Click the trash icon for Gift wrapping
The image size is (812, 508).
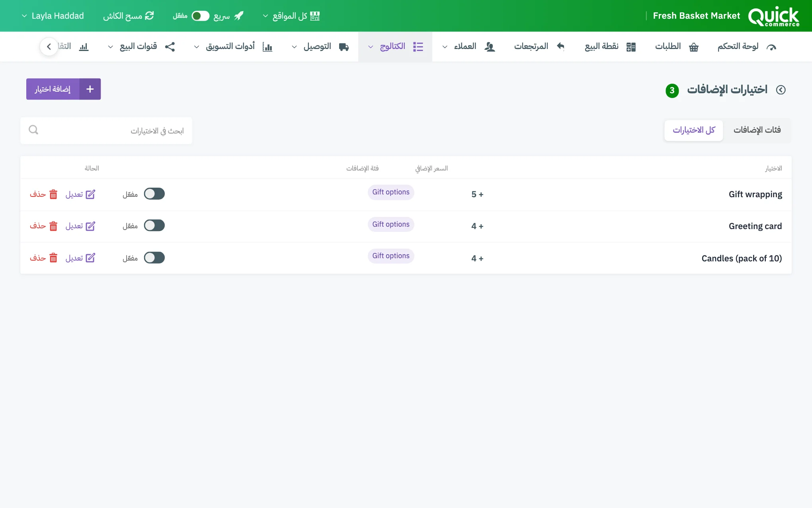pyautogui.click(x=53, y=194)
